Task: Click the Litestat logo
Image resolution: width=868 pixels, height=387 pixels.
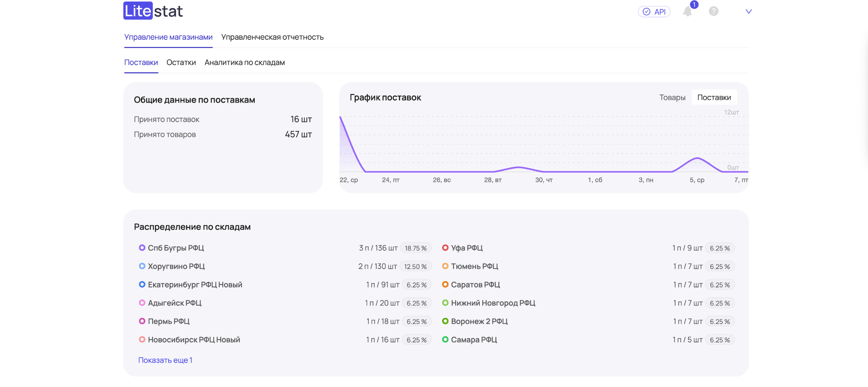Action: (x=153, y=11)
